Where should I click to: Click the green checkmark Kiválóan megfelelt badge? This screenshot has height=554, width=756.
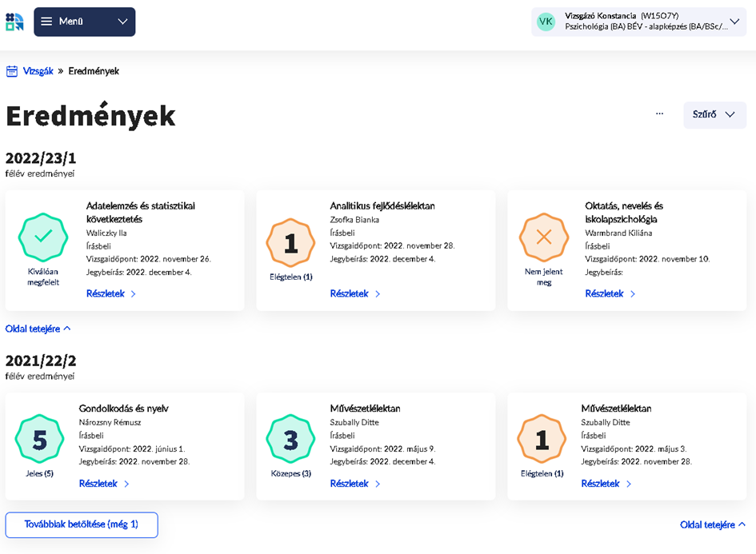pos(43,237)
